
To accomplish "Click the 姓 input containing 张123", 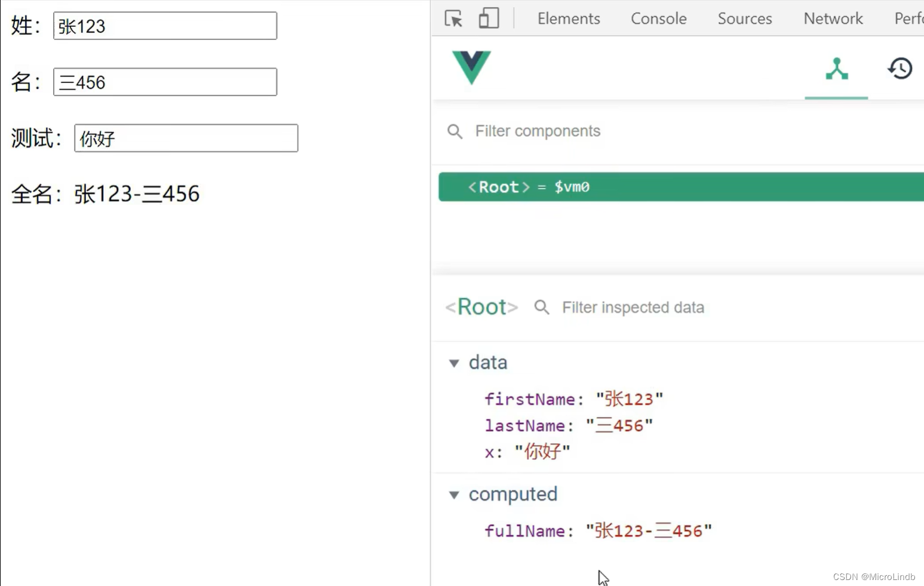I will point(165,26).
